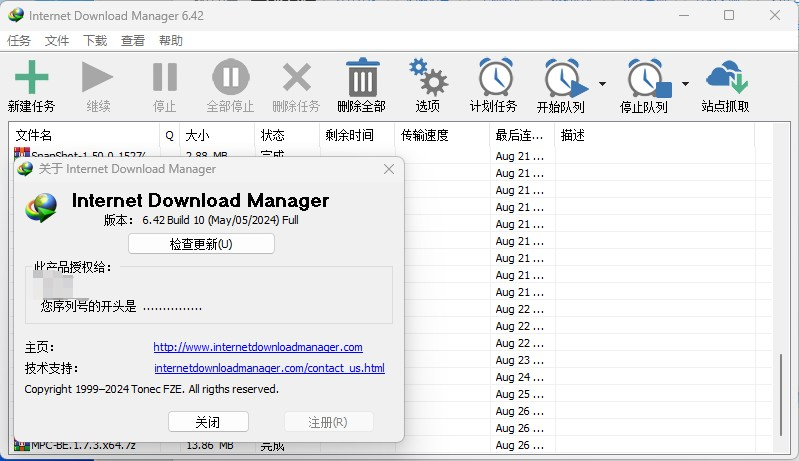Open the 下载 menu
Viewport: 799px width, 461px height.
coord(95,41)
